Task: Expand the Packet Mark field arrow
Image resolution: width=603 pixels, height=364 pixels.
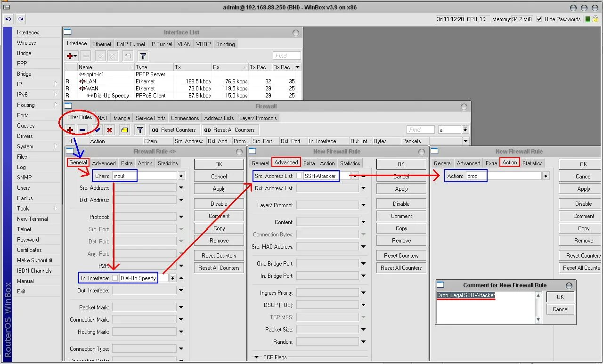Action: click(x=181, y=307)
